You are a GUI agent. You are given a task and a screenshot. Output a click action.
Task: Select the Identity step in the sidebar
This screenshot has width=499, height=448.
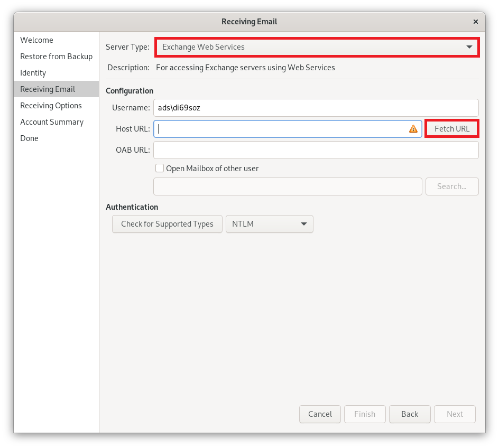click(32, 73)
